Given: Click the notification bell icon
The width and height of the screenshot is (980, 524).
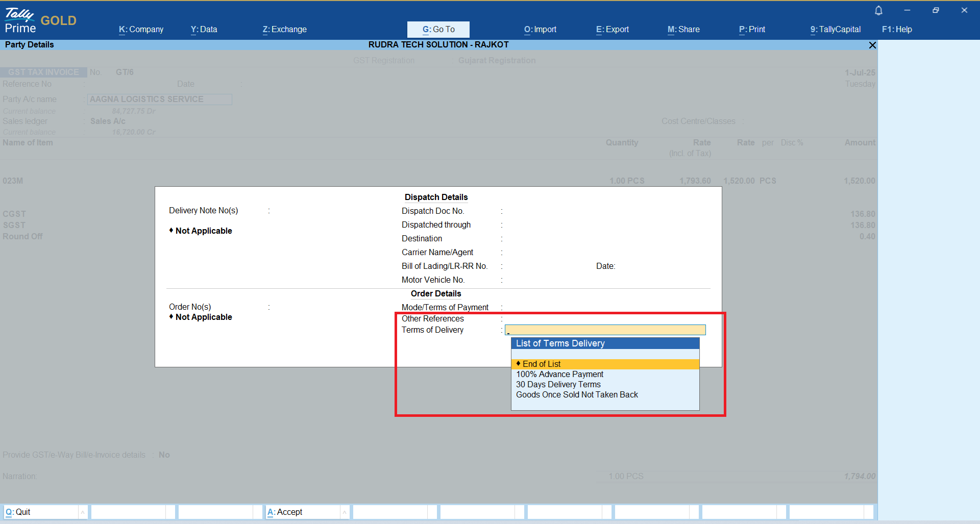Looking at the screenshot, I should (878, 11).
